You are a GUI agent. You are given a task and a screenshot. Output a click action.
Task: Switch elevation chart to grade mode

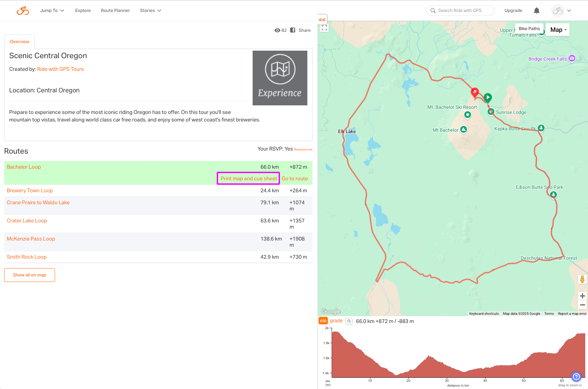point(336,321)
